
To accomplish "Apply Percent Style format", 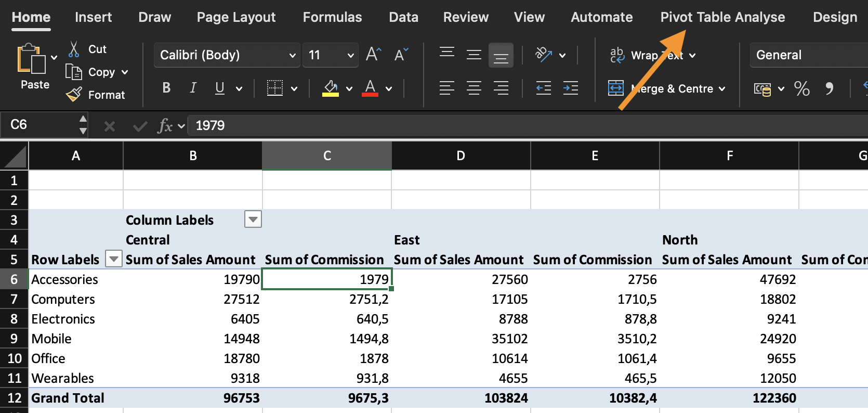I will point(801,88).
